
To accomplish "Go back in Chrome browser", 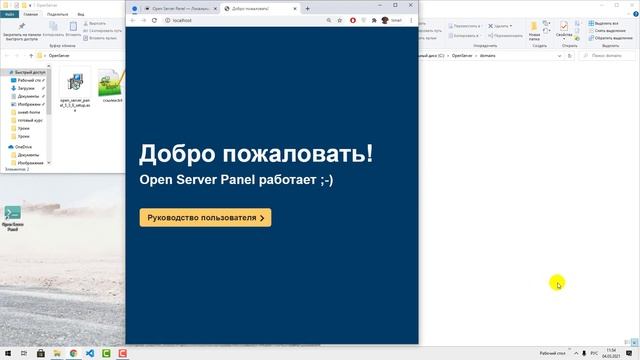I will (x=133, y=20).
